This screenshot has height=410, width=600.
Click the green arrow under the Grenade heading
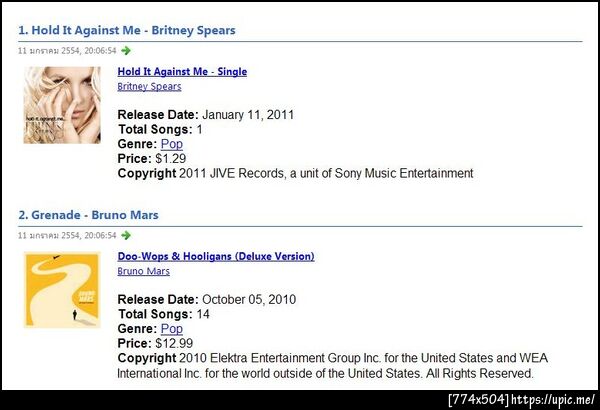click(126, 235)
